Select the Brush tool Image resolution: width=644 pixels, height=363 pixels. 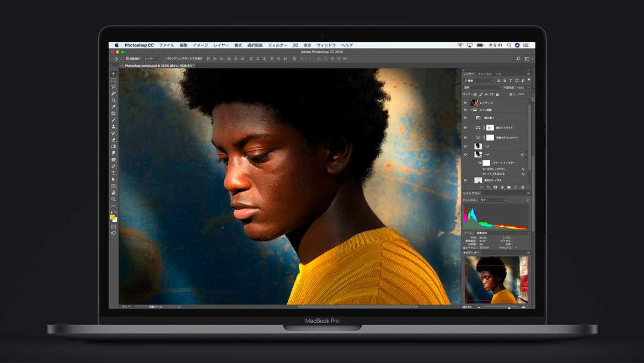click(x=114, y=120)
